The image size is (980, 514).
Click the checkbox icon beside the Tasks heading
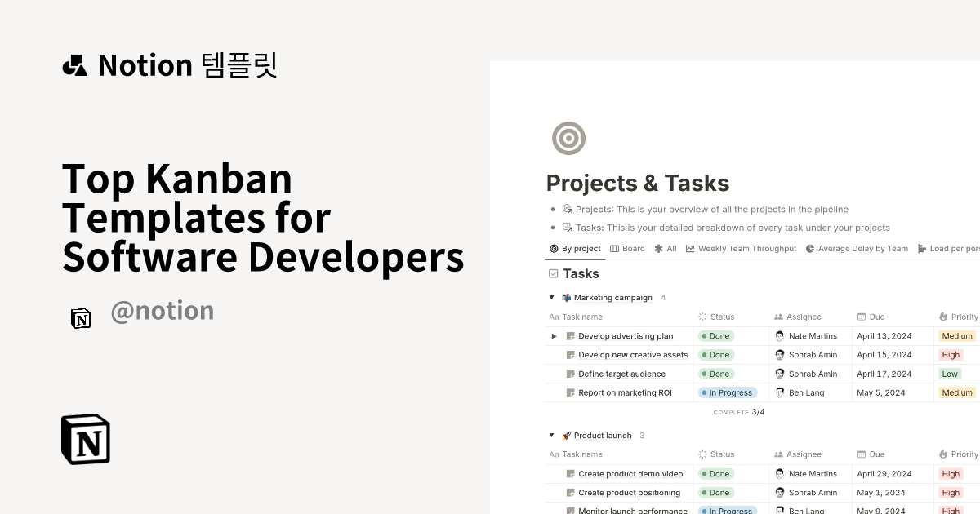point(552,273)
